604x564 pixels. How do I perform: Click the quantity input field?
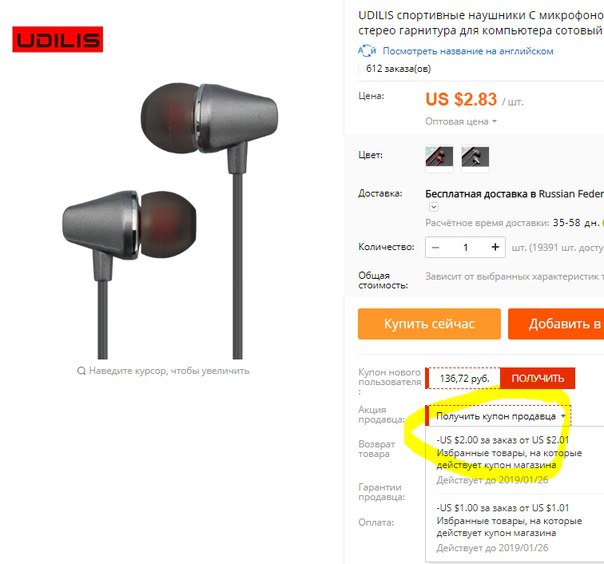coord(465,247)
